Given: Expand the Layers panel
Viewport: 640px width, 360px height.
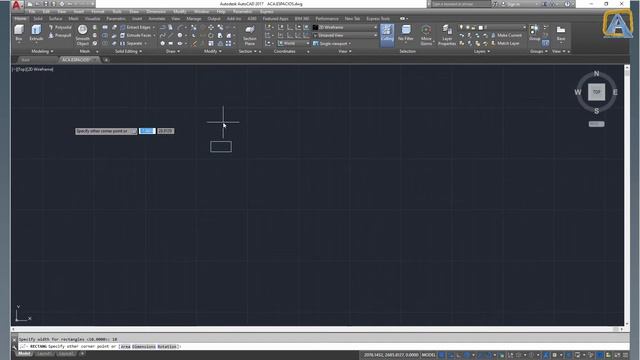Looking at the screenshot, I should click(482, 51).
